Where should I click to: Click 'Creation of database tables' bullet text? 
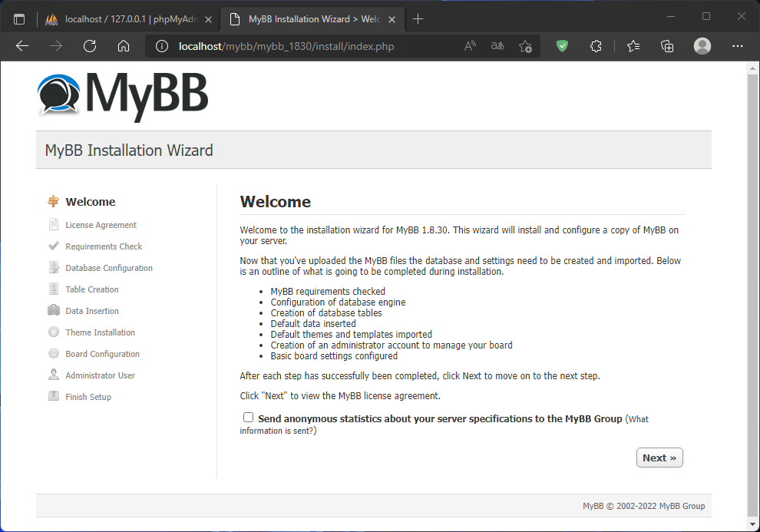[x=326, y=313]
